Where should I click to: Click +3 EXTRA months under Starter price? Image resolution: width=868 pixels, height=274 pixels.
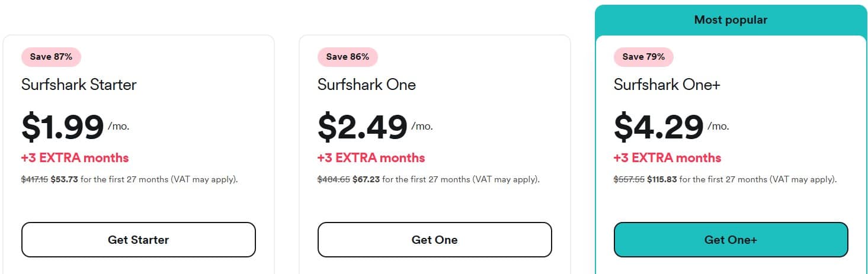point(75,158)
